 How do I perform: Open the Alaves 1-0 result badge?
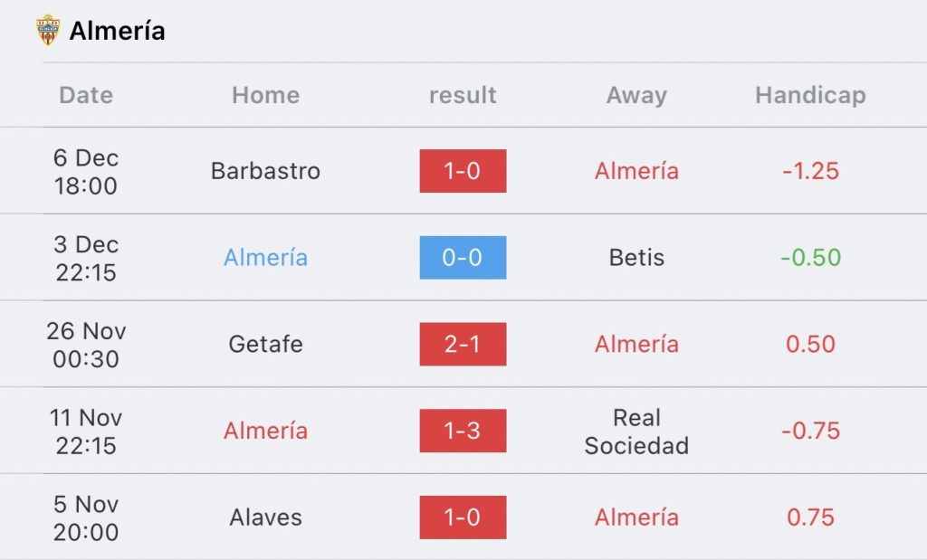click(463, 517)
